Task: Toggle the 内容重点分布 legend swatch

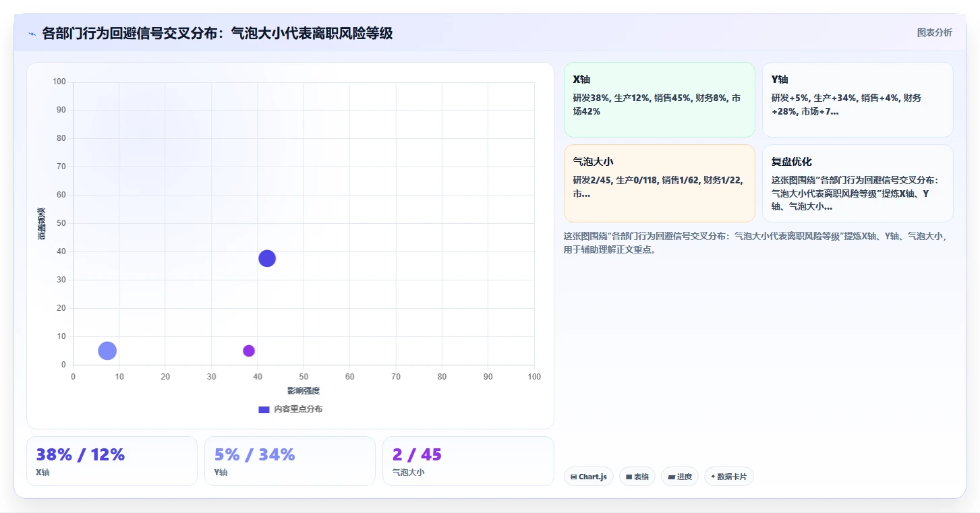Action: (x=264, y=409)
